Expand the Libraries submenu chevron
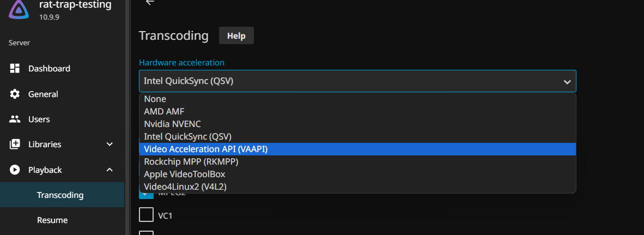Viewport: 644px width, 235px height. [x=110, y=144]
